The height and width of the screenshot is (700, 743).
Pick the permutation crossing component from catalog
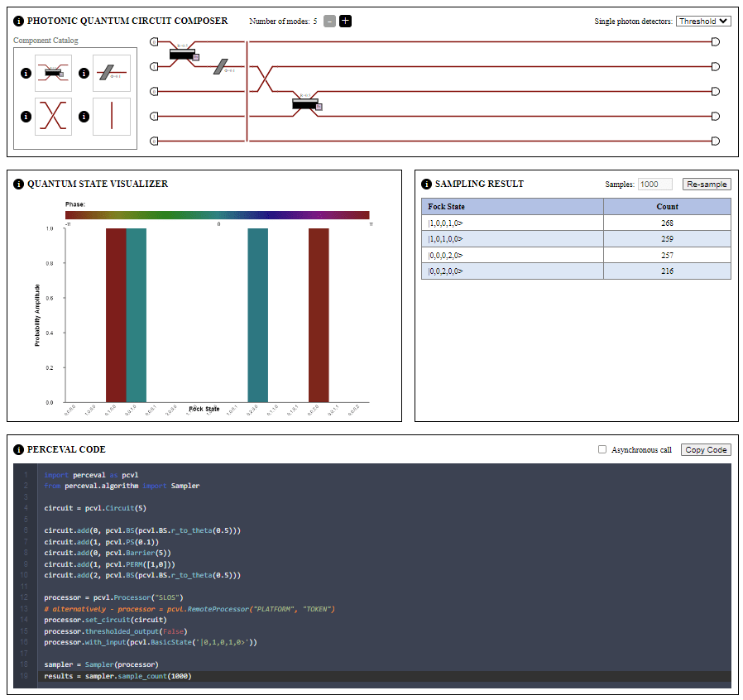click(53, 117)
